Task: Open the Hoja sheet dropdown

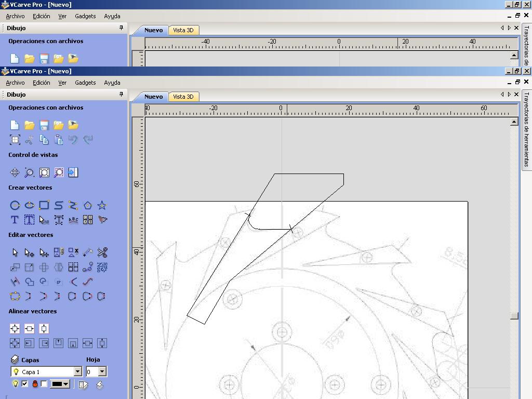Action: tap(102, 371)
